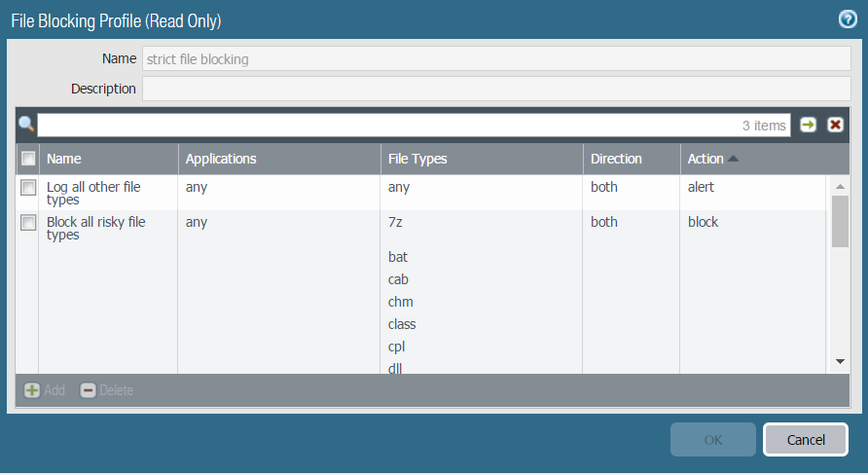
Task: Click the OK button
Action: point(712,440)
